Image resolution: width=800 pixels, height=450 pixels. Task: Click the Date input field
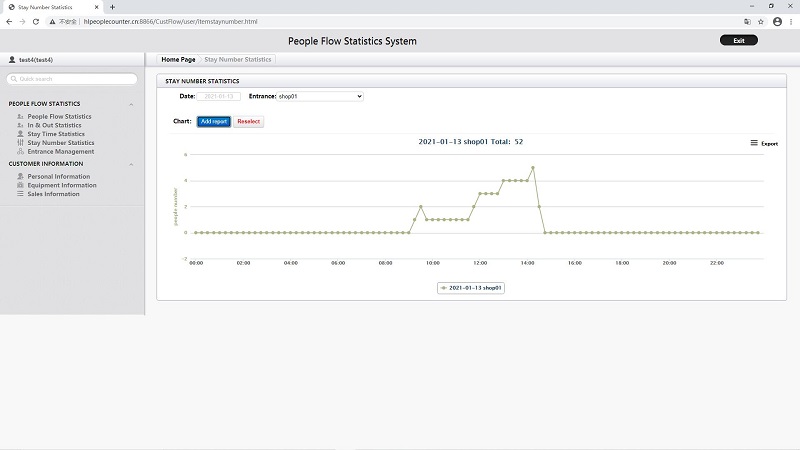click(218, 96)
